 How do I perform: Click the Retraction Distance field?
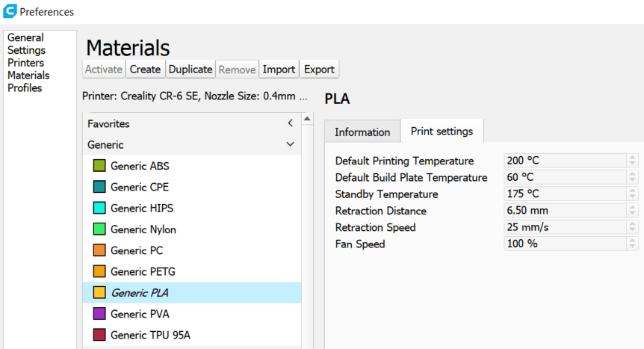tap(566, 211)
